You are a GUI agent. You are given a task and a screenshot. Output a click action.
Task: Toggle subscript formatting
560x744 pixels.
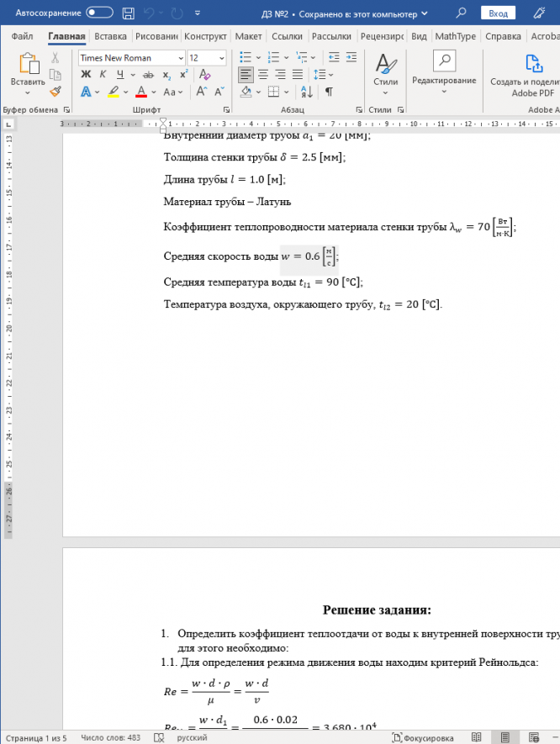coord(166,75)
